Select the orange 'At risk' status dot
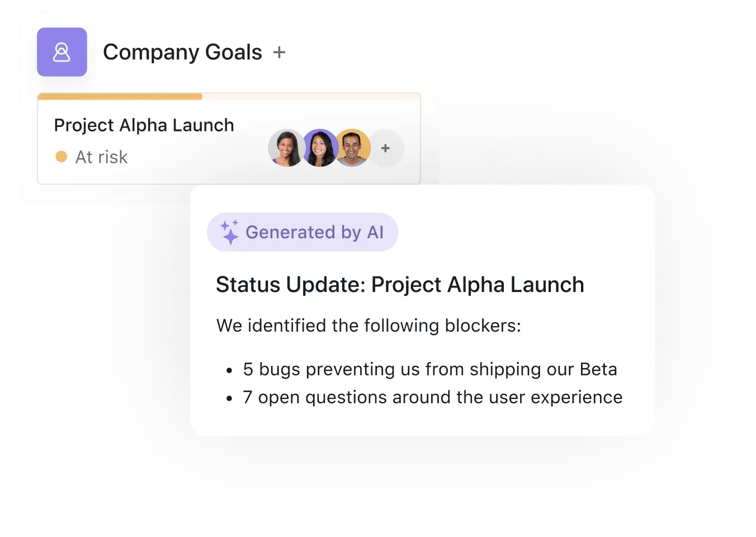This screenshot has width=756, height=537. [62, 157]
